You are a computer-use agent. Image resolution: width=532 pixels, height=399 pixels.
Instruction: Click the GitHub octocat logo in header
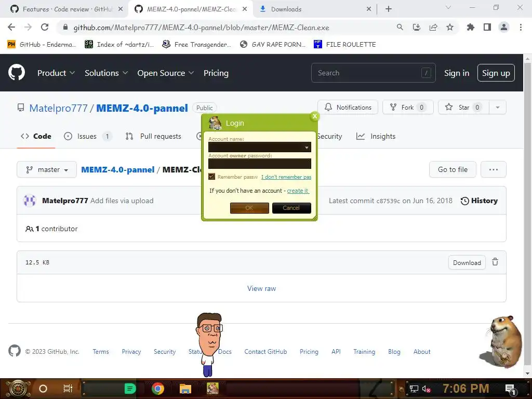[16, 73]
